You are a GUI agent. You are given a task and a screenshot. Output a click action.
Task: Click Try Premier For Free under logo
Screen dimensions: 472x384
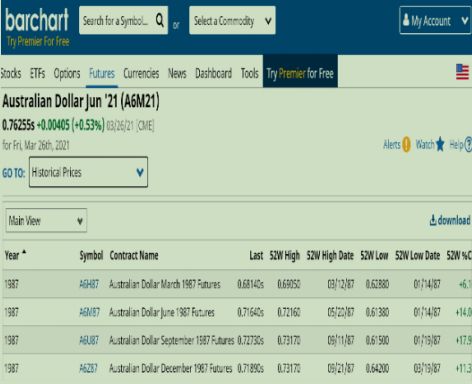[x=38, y=41]
